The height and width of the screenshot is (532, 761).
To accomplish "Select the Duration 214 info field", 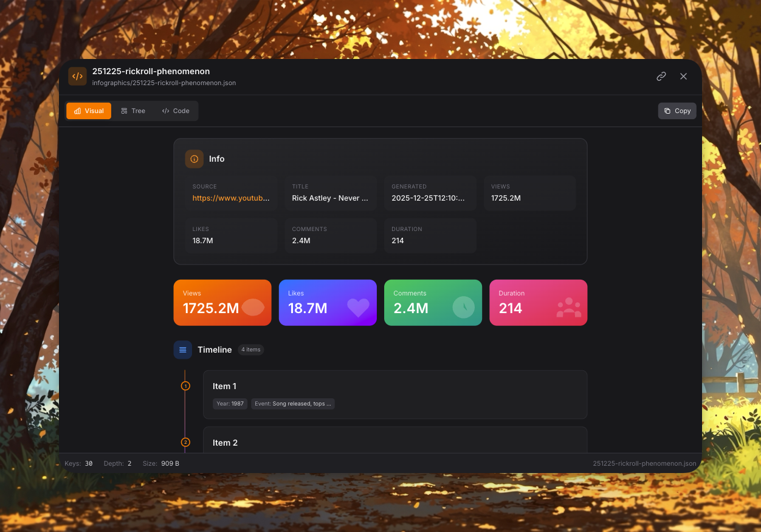I will point(430,236).
